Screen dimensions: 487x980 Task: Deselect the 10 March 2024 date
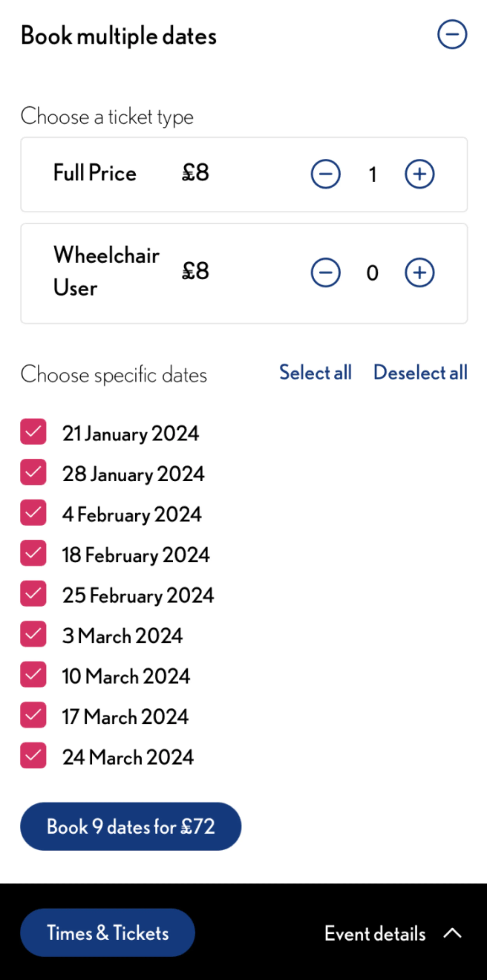(x=34, y=675)
